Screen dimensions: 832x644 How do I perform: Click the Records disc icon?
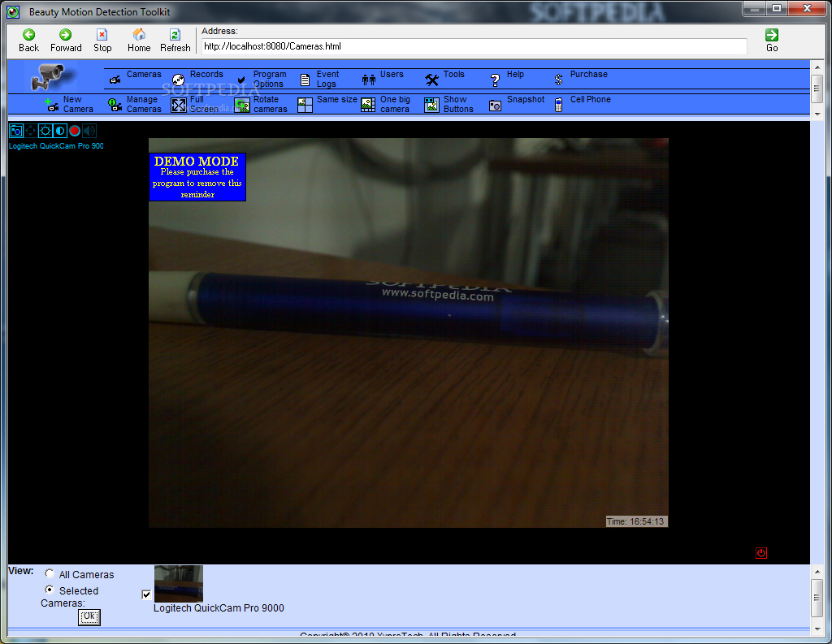pos(178,80)
